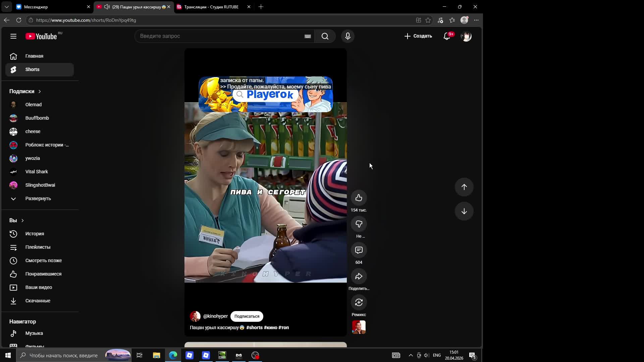
Task: Go to next short with down arrow
Action: click(464, 211)
